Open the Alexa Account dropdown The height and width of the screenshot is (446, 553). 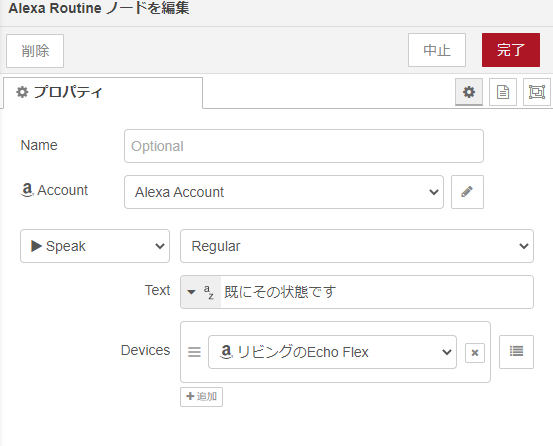point(284,192)
